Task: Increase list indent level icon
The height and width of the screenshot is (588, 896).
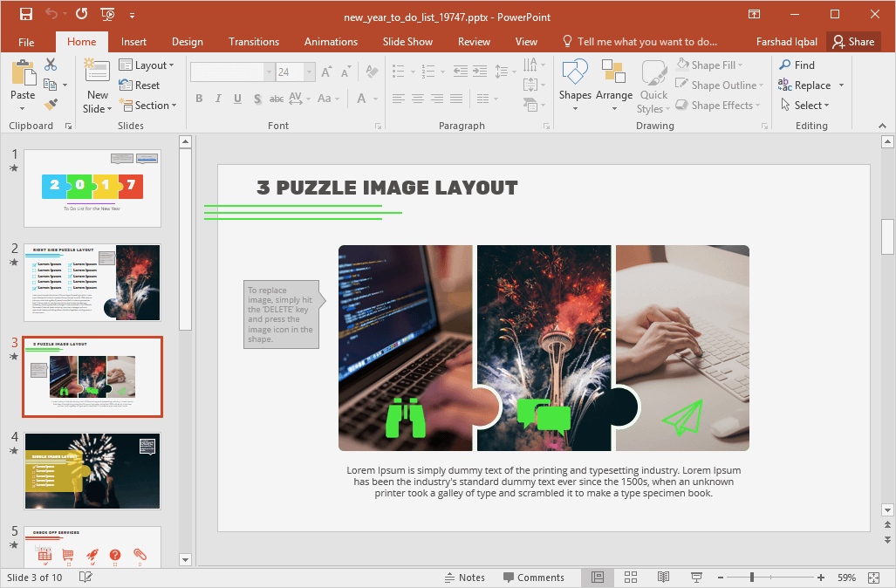Action: (x=480, y=72)
